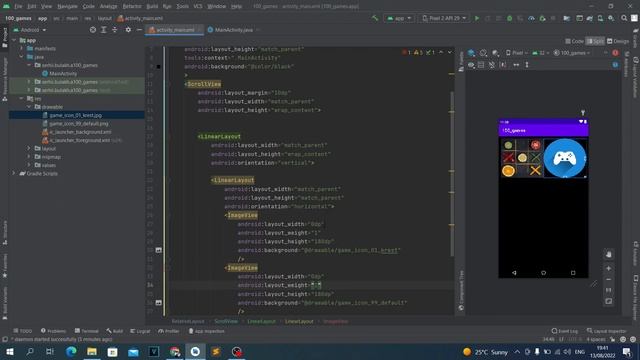Image resolution: width=640 pixels, height=360 pixels.
Task: Switch the editor to Design view
Action: (618, 41)
